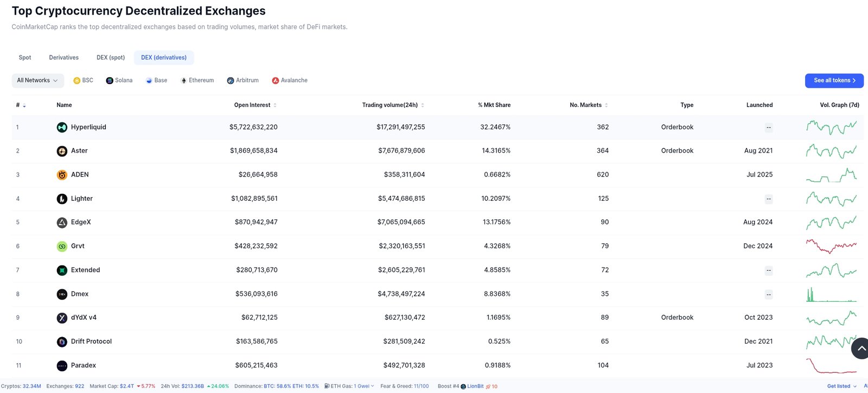Click the scroll-to-top arrow button
Image resolution: width=868 pixels, height=393 pixels.
coord(861,348)
